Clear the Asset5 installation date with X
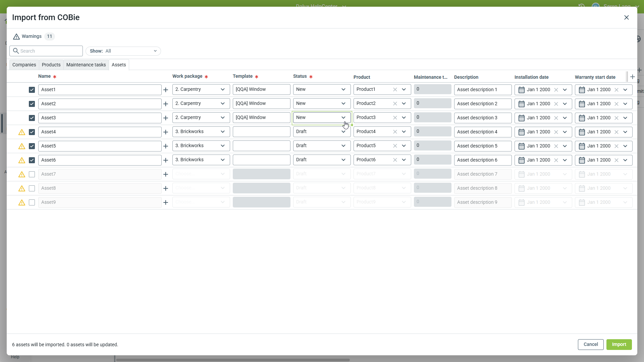 556,146
